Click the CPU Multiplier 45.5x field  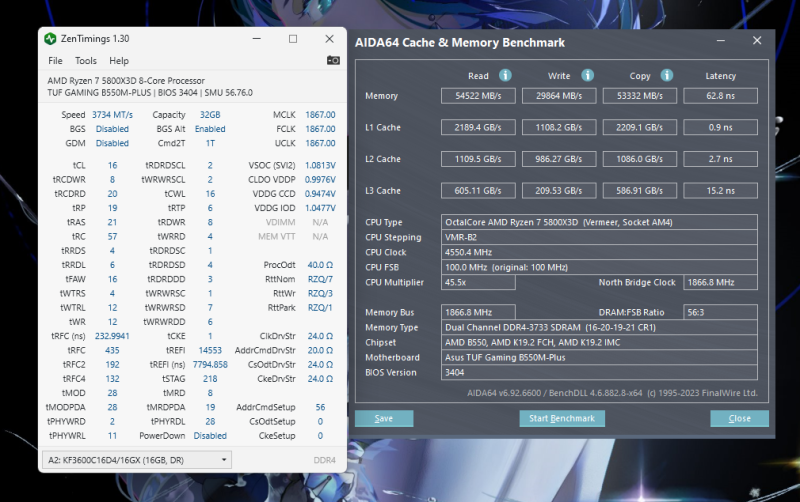tap(478, 283)
